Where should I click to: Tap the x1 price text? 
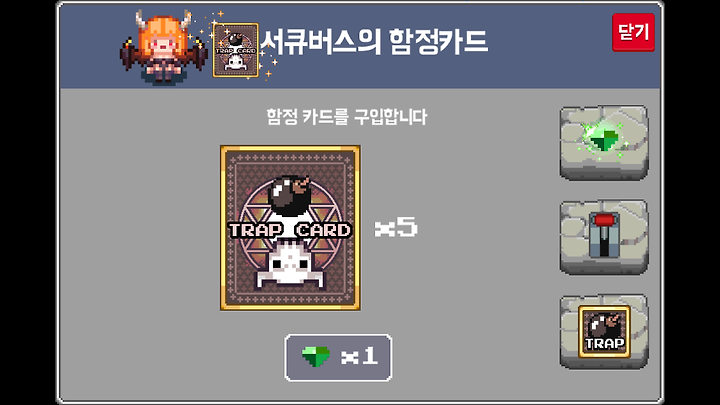(x=360, y=356)
